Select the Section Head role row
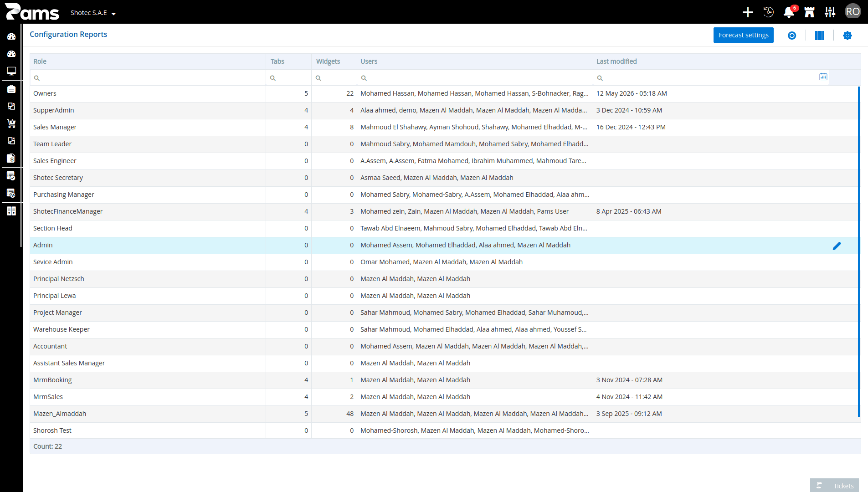The width and height of the screenshot is (868, 492). tap(445, 228)
